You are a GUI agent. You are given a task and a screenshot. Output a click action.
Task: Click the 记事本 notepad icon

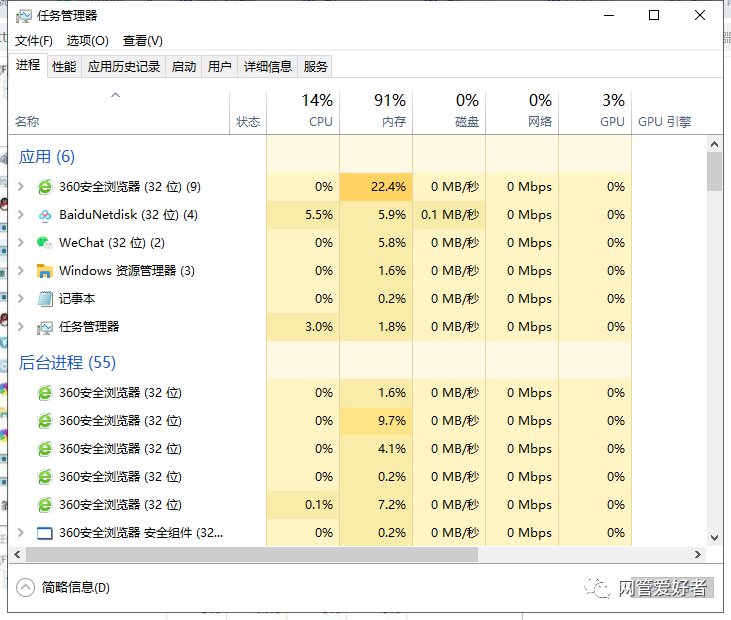click(44, 299)
